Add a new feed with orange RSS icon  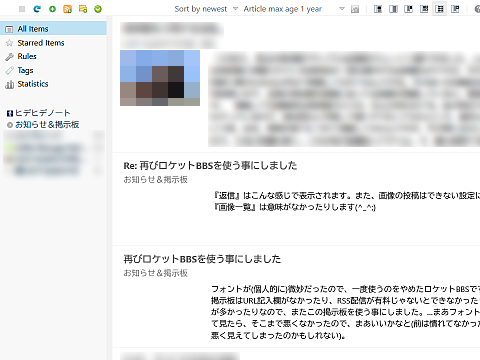(68, 9)
